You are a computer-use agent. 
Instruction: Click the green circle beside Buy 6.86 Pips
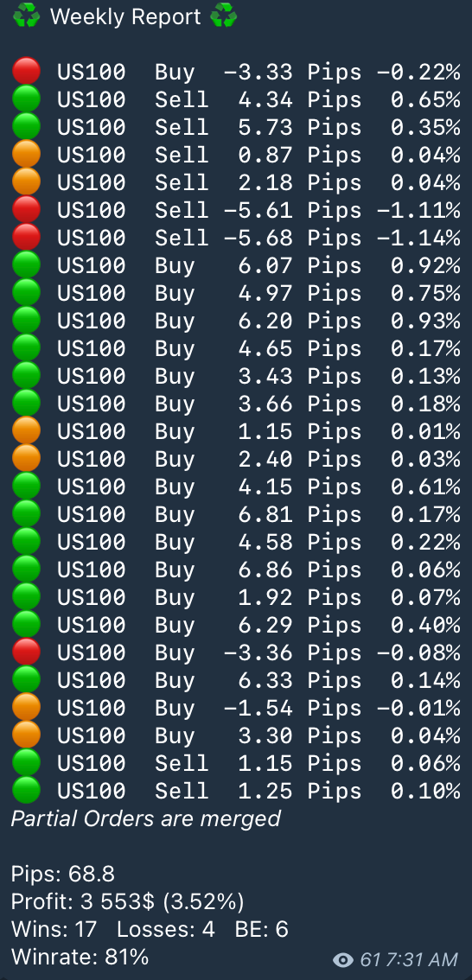tap(26, 569)
